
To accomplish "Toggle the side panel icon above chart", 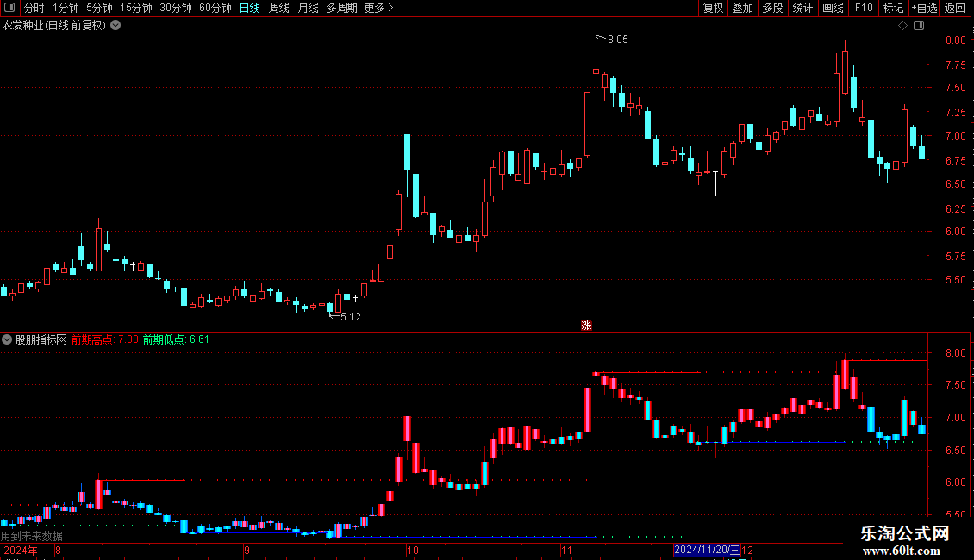I will (x=919, y=26).
